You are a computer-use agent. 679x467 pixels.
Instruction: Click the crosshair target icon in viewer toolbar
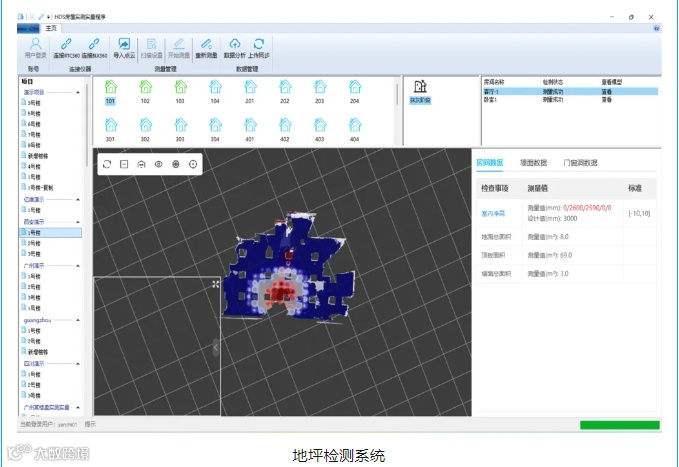(x=193, y=164)
